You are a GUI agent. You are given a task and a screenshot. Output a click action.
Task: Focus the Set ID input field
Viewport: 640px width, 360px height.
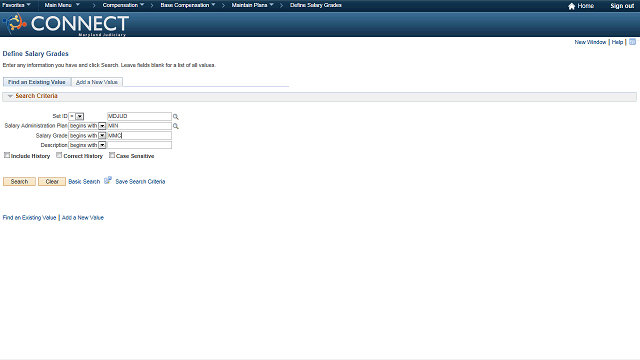(139, 116)
